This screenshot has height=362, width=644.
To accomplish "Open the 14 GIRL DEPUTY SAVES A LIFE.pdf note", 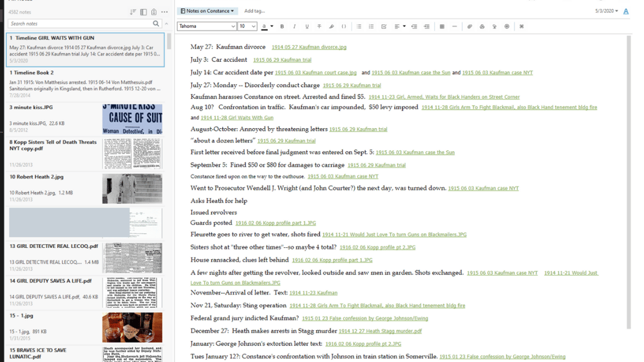I will (x=86, y=292).
